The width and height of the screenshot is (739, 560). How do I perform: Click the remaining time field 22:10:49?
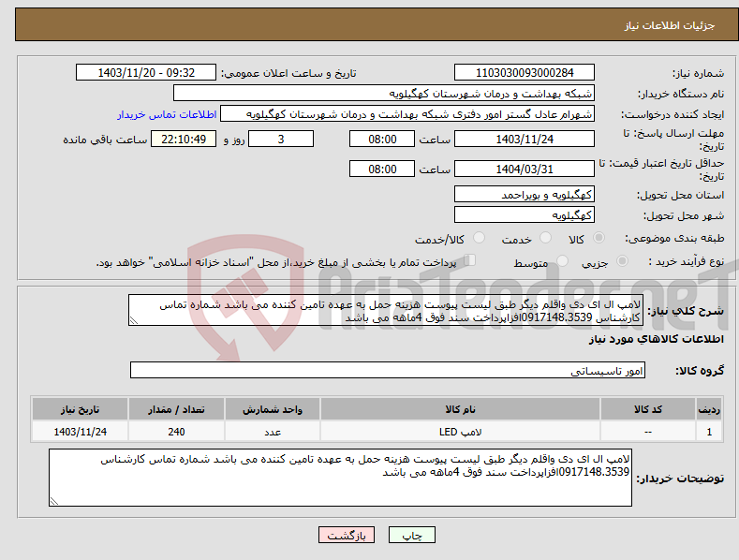184,139
